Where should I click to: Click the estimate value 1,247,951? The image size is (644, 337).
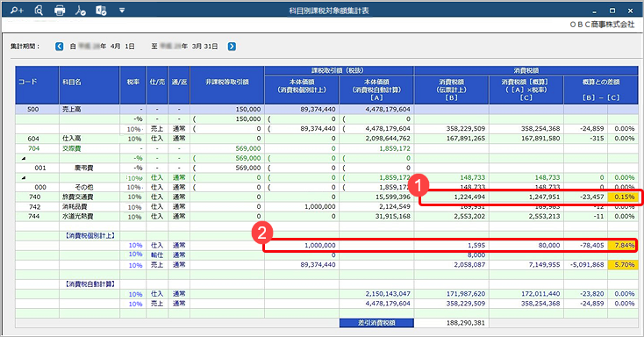tap(544, 197)
